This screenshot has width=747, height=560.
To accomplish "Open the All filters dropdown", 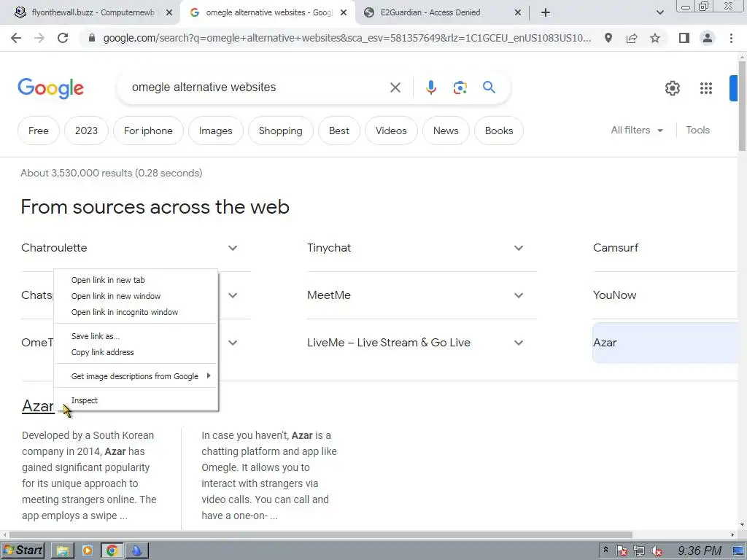I will pyautogui.click(x=637, y=130).
